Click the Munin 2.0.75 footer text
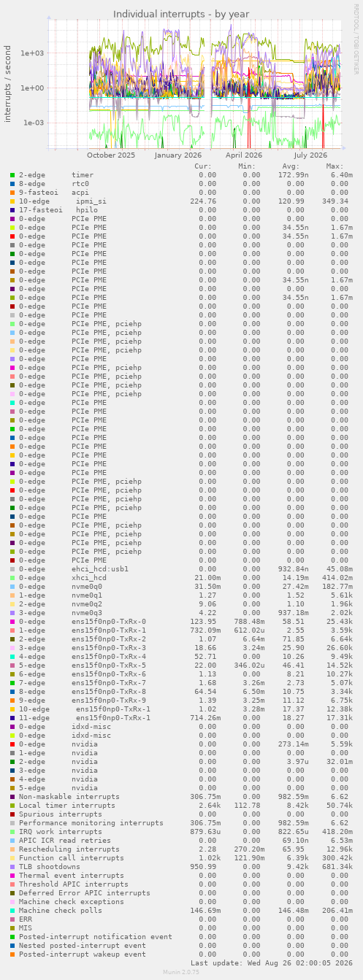 coord(181,973)
